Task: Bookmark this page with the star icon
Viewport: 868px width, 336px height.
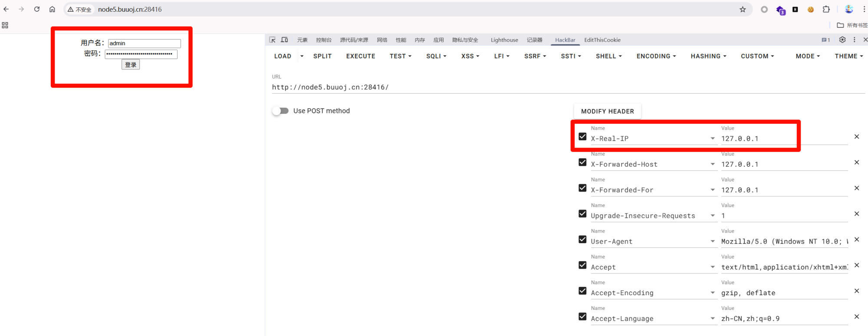Action: (x=743, y=9)
